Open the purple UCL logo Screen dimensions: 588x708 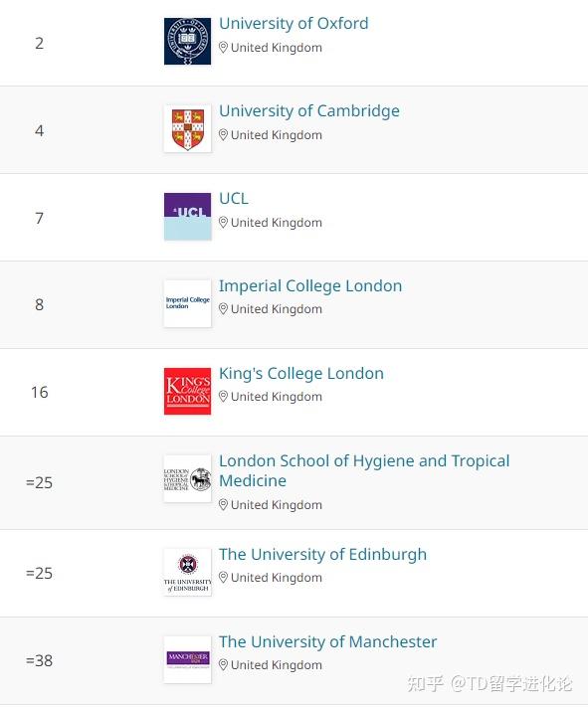tap(187, 217)
